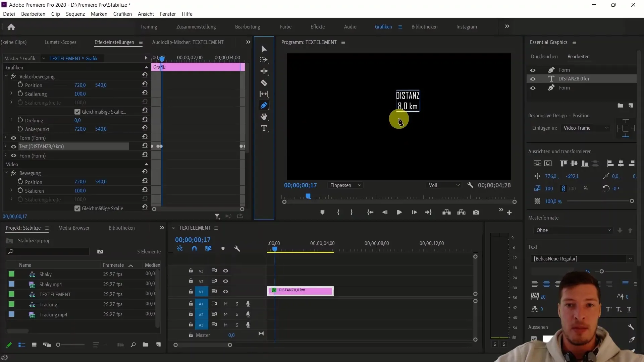The image size is (644, 362).
Task: Open the Masterformate Ohne dropdown
Action: click(573, 230)
